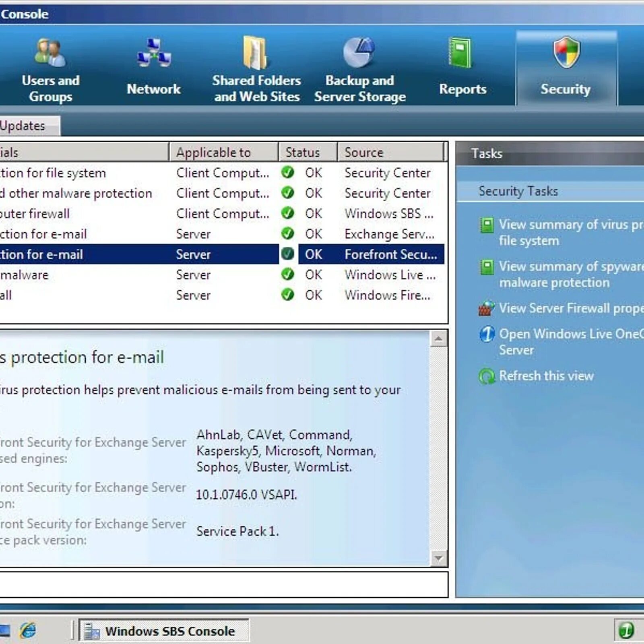This screenshot has height=644, width=644.
Task: Click the 'AhnLab, CAVet, Command,' engines text
Action: (x=275, y=435)
